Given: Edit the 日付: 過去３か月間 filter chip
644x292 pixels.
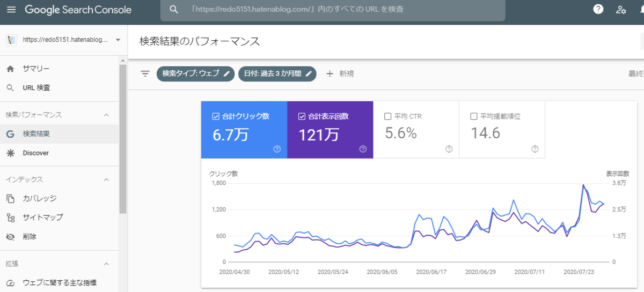Looking at the screenshot, I should tap(277, 74).
